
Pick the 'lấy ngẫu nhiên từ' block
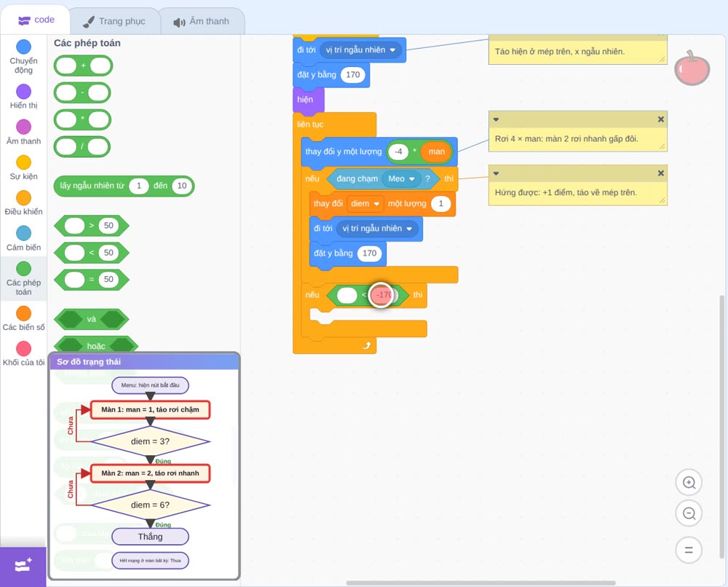(124, 186)
